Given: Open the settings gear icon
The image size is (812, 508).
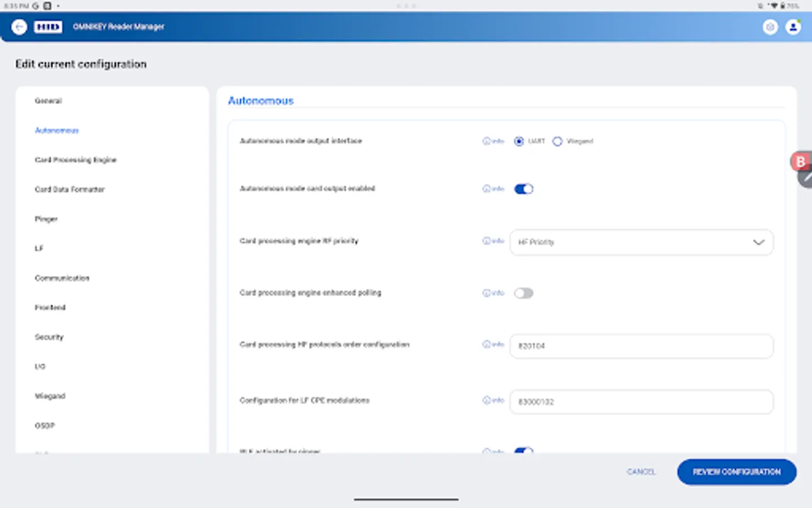Looking at the screenshot, I should (x=770, y=27).
